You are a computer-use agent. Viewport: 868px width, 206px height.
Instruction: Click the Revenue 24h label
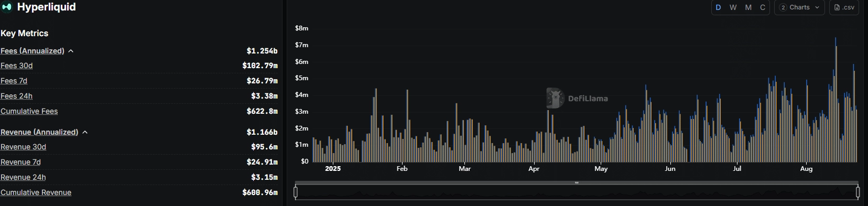point(23,177)
